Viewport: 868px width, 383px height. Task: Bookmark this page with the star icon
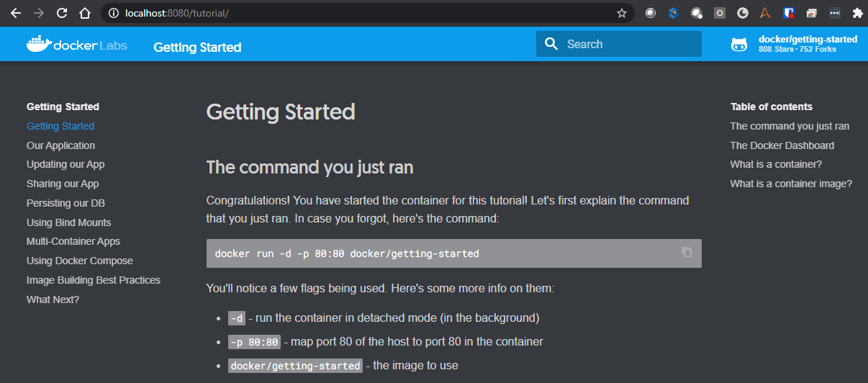coord(622,13)
